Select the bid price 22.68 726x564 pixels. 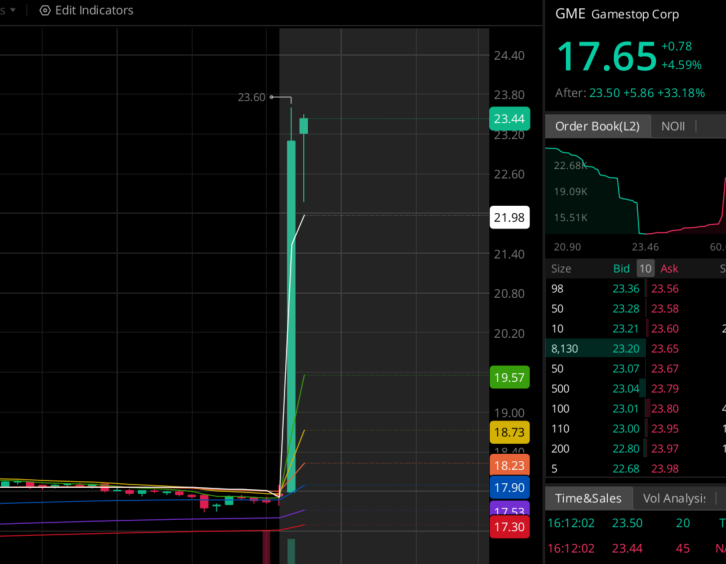tap(626, 469)
